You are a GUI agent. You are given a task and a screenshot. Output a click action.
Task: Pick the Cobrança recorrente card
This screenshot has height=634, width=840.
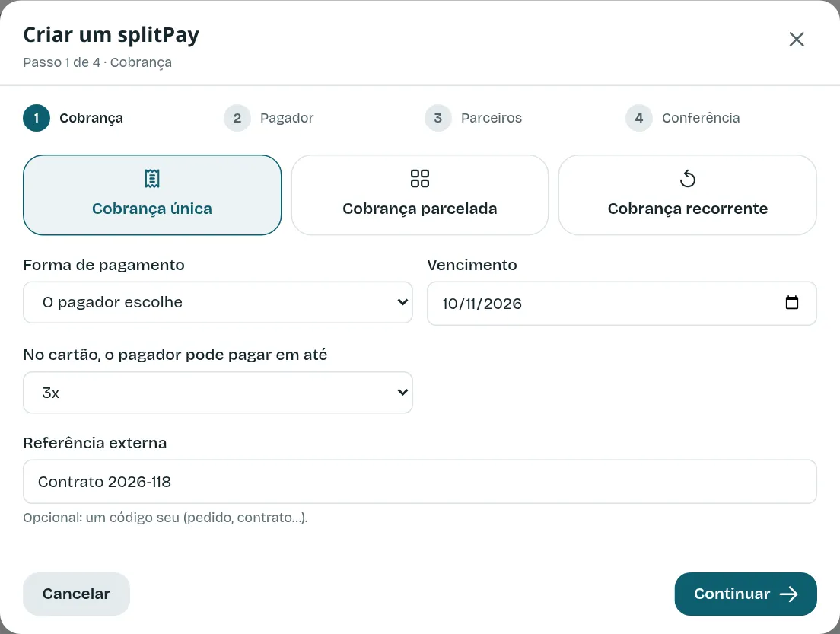(687, 195)
